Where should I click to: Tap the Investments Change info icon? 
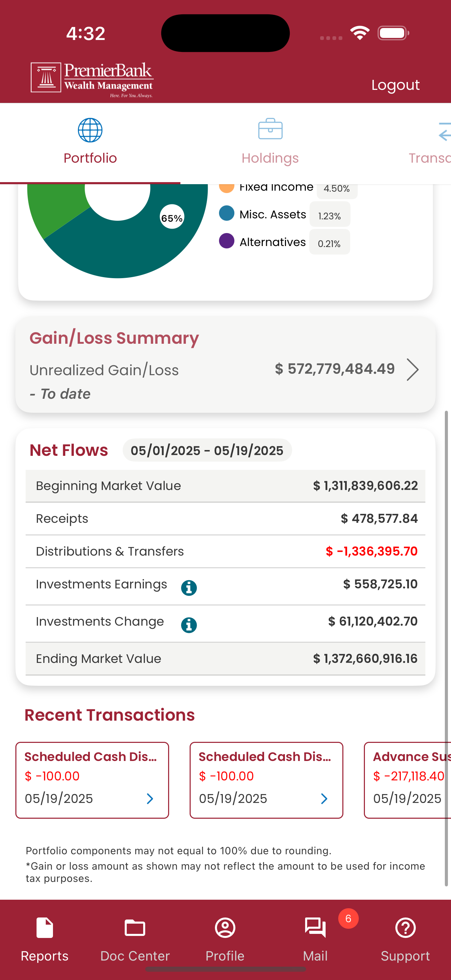pos(189,625)
